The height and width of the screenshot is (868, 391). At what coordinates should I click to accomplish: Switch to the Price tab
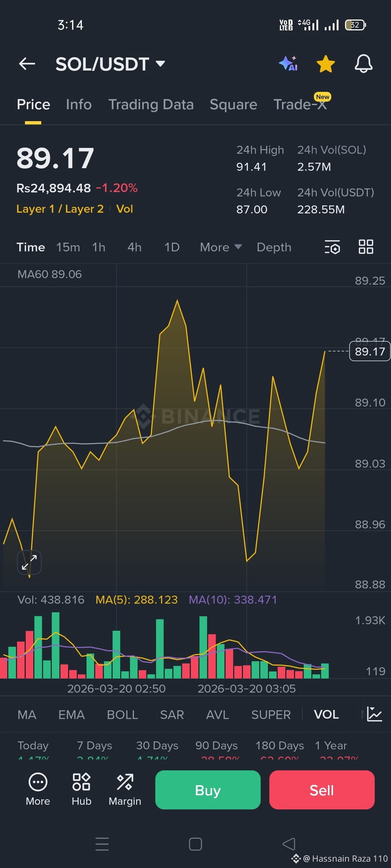[33, 105]
